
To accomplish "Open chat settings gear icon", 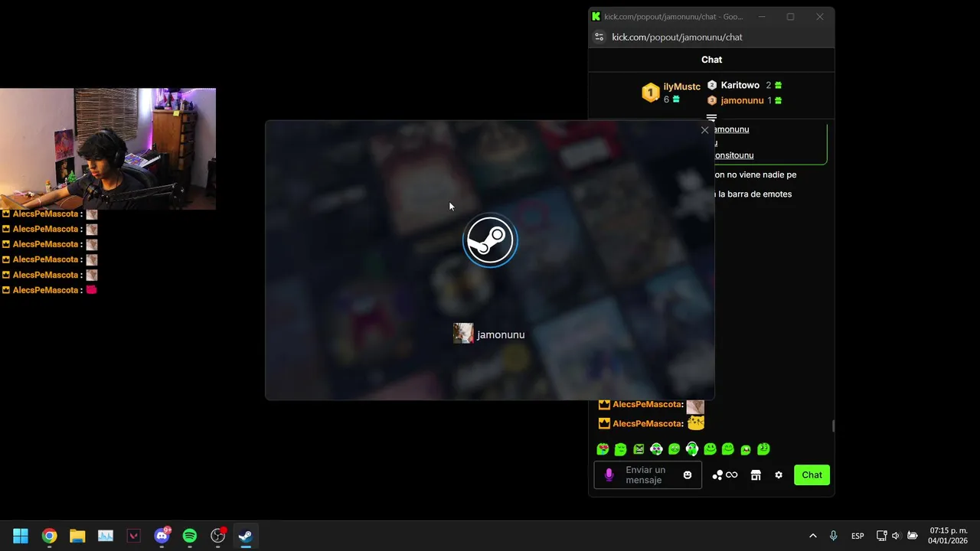I will [x=779, y=475].
